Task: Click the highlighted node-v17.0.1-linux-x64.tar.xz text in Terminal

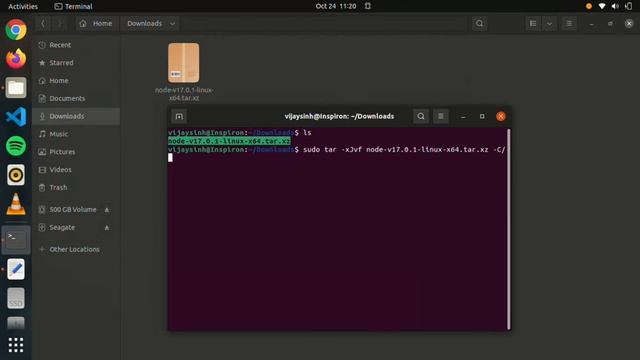Action: (x=229, y=141)
